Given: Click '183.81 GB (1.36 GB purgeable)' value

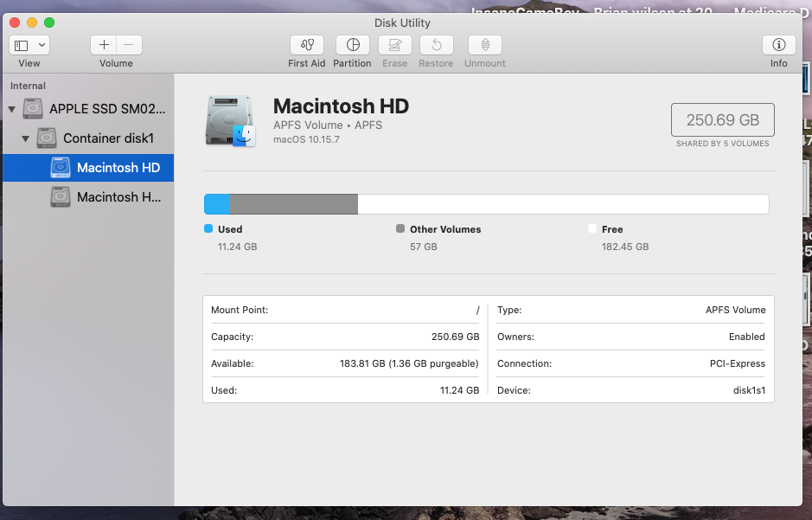Looking at the screenshot, I should click(409, 363).
